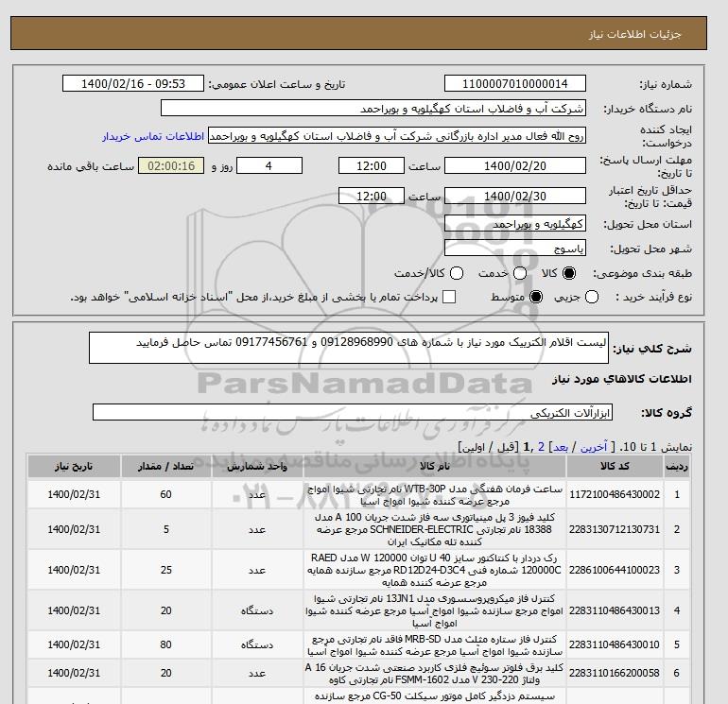Click the goods group field ابزارآلات الکتریکی
This screenshot has width=728, height=704.
pyautogui.click(x=353, y=412)
